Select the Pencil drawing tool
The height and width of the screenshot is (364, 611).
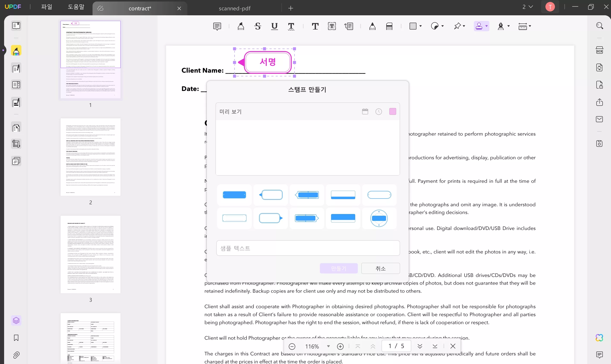(x=372, y=26)
